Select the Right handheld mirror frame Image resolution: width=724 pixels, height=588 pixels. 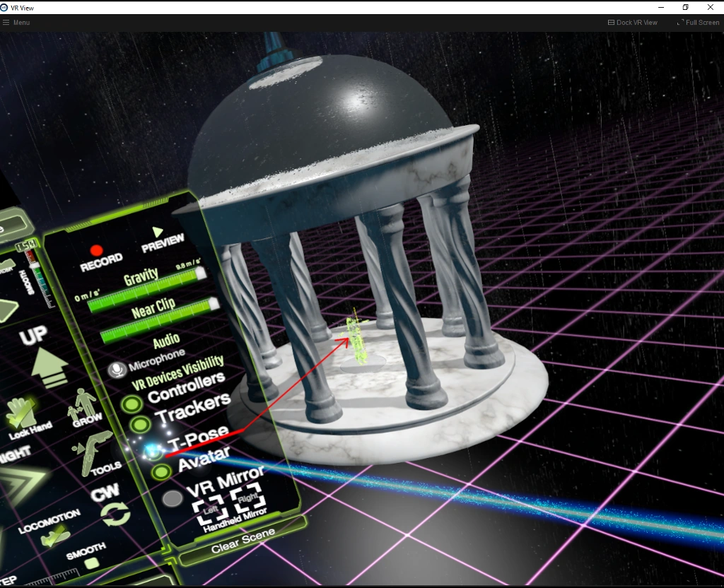coord(248,498)
